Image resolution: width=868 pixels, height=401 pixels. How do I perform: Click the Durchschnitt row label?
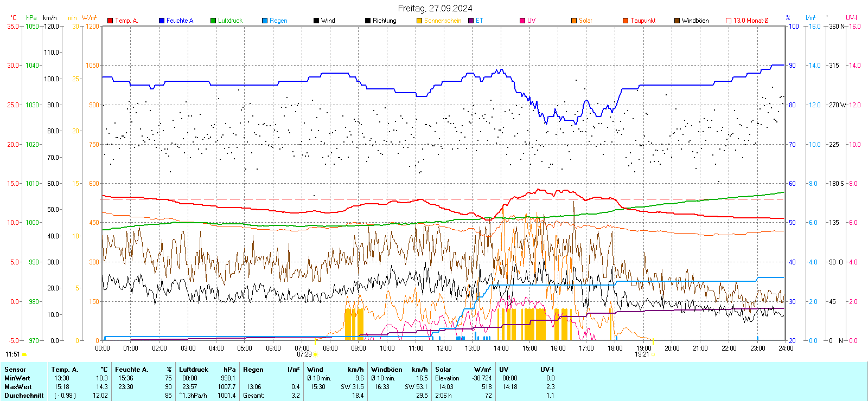[24, 396]
